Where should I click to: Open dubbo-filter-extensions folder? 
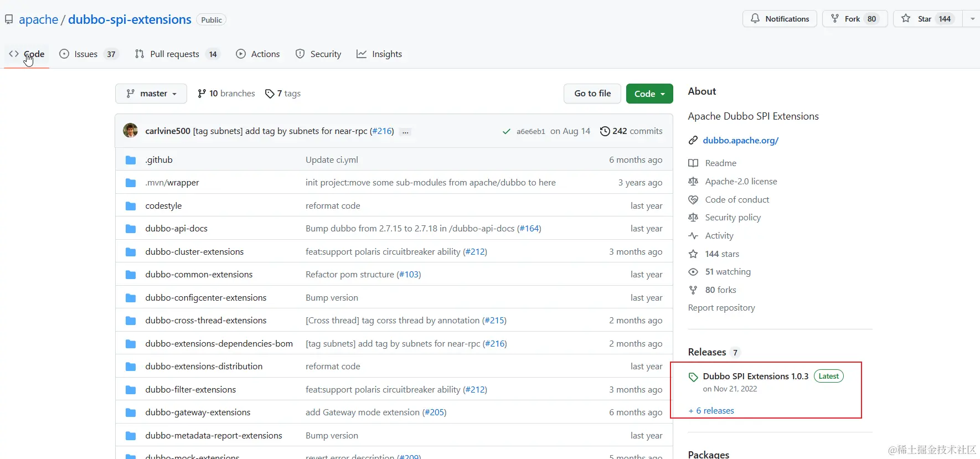pos(190,390)
